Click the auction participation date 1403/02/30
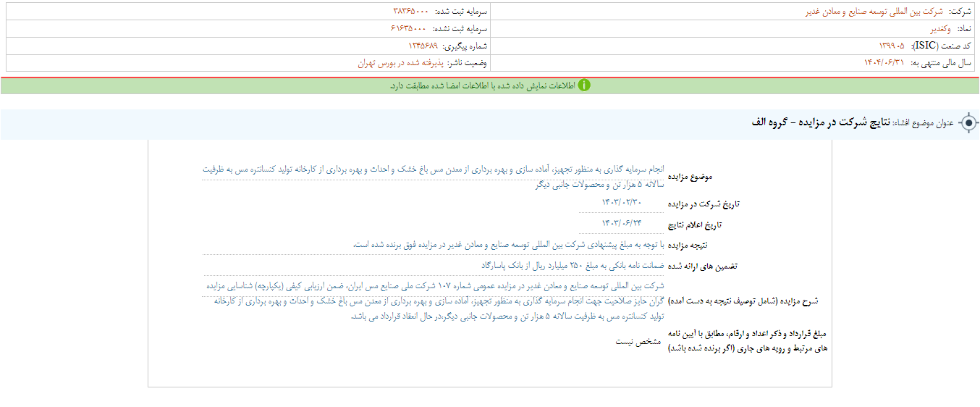 (x=622, y=202)
